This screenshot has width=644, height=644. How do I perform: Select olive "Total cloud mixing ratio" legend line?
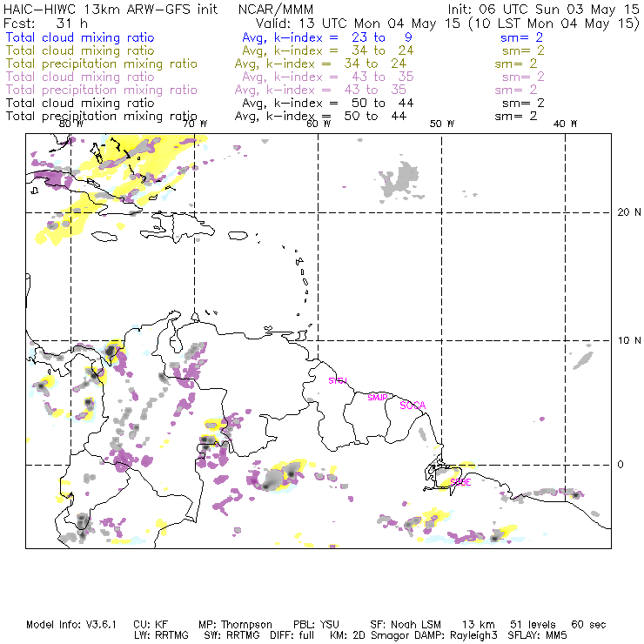coord(80,50)
